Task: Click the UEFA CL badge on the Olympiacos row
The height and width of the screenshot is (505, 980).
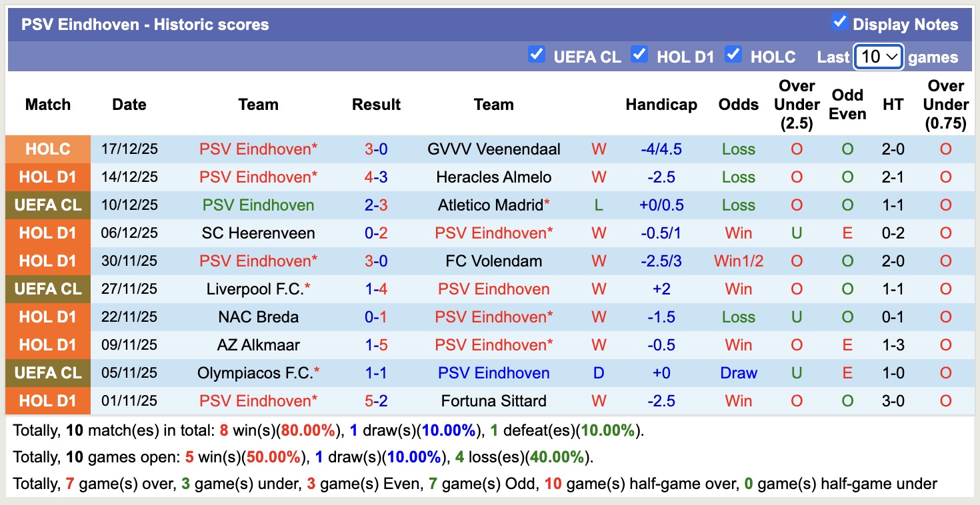Action: coord(47,372)
